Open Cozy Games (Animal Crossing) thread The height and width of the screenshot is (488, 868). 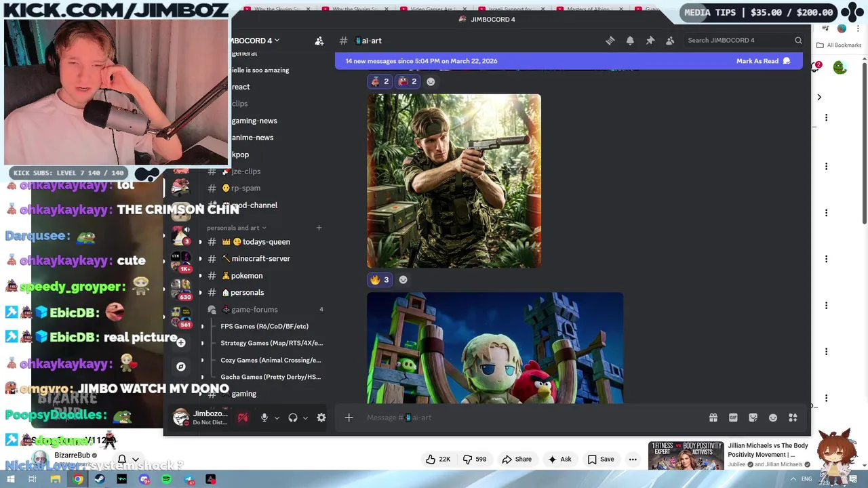[271, 360]
